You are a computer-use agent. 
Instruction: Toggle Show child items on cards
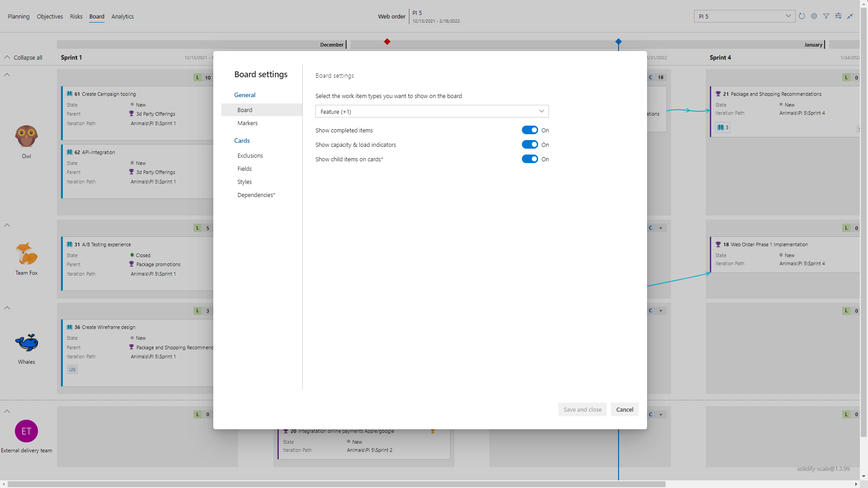(x=530, y=159)
